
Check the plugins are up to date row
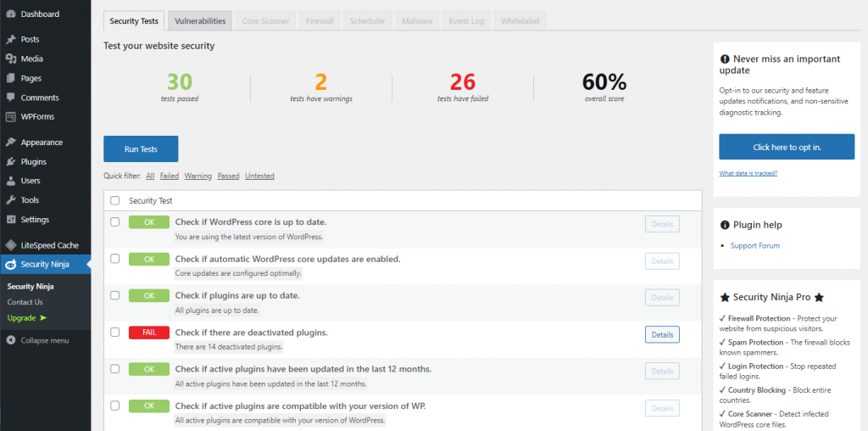114,295
